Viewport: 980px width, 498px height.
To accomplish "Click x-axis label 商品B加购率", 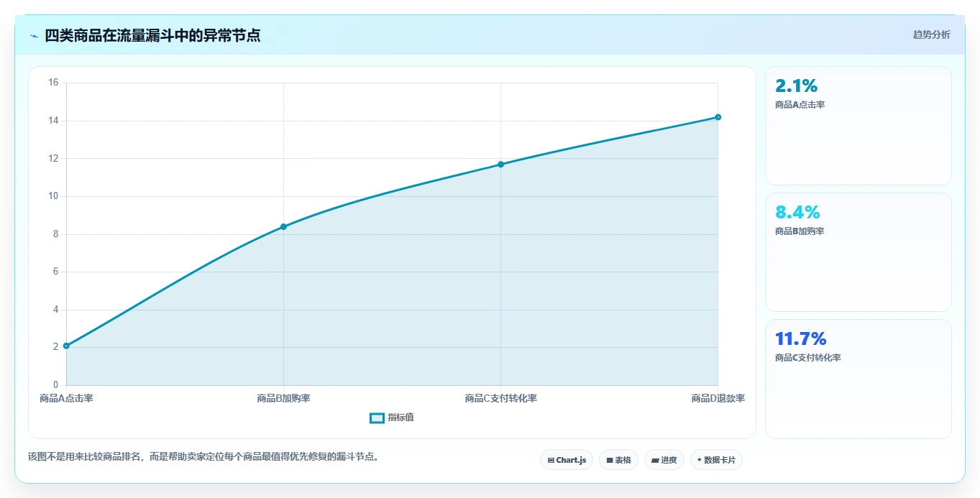I will [283, 398].
